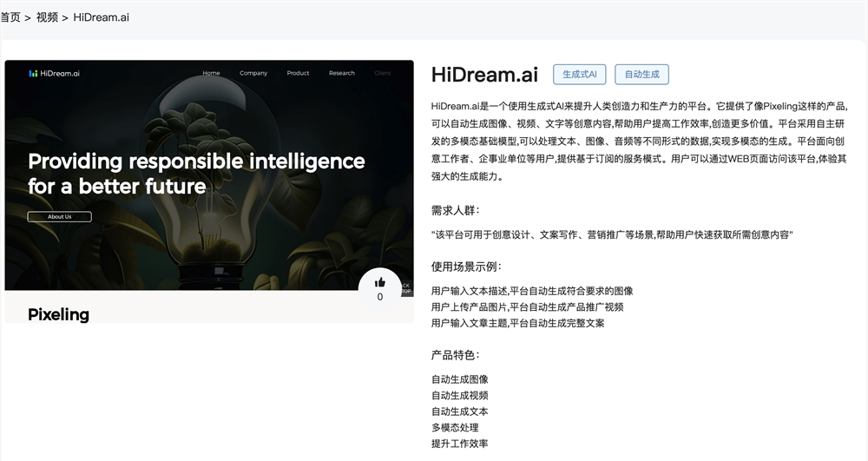Click the HiDream.ai logo in the preview
The height and width of the screenshot is (461, 868).
click(54, 73)
